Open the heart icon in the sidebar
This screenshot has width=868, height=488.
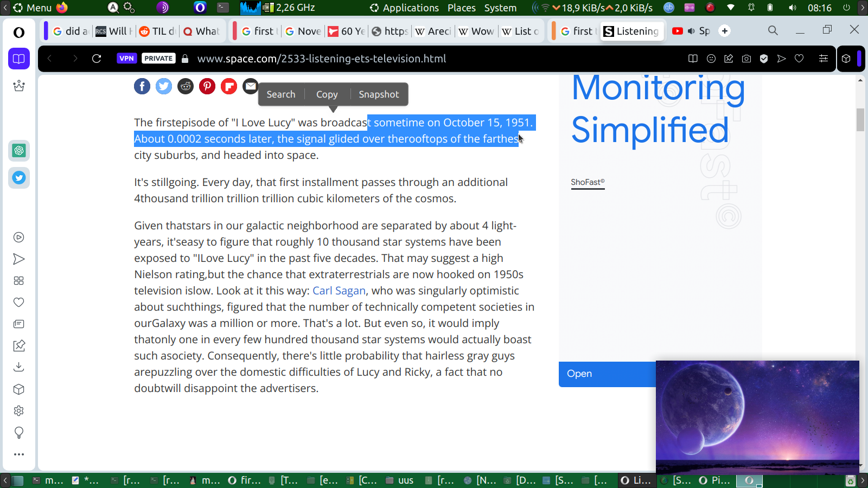click(x=19, y=303)
